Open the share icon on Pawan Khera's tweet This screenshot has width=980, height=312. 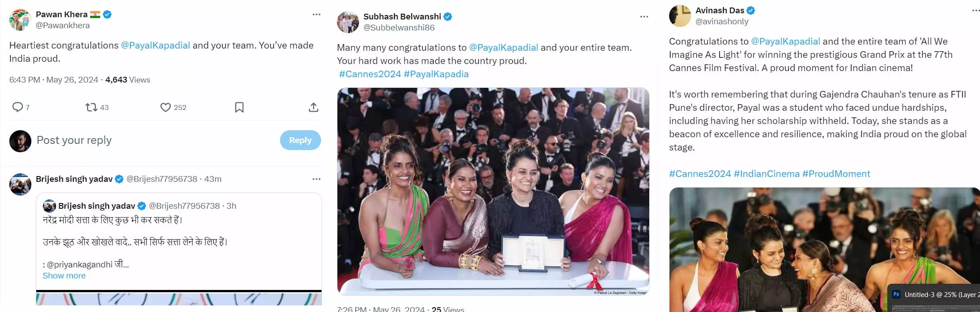314,107
